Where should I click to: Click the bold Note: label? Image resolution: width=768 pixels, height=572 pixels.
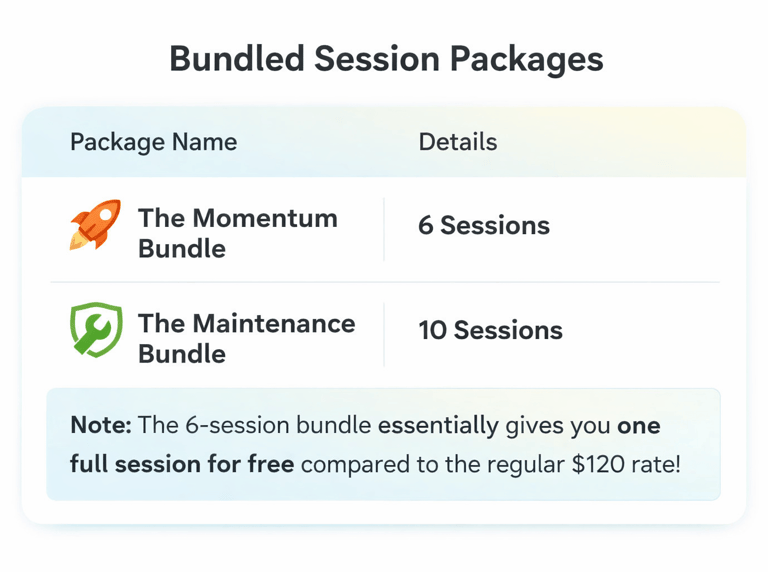[x=101, y=426]
